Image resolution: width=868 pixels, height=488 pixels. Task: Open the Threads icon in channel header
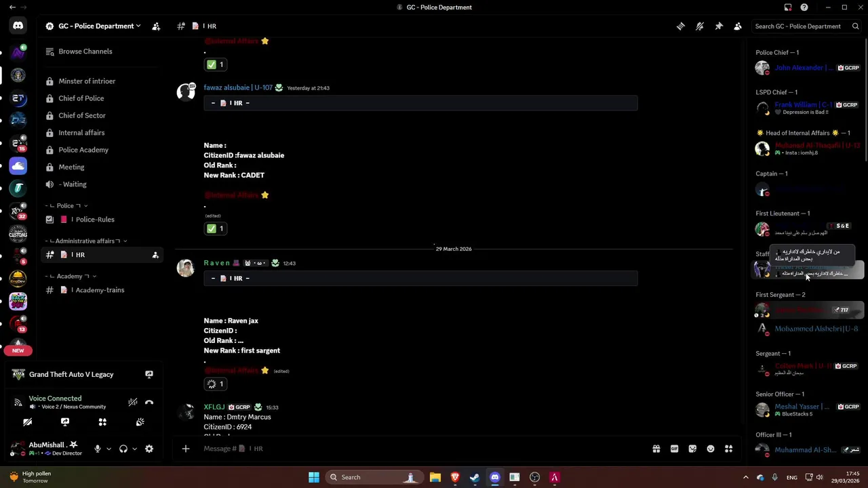pos(681,26)
